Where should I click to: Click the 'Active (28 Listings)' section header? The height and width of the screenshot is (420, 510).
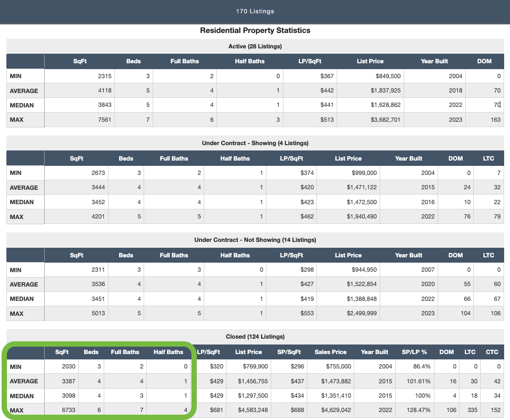coord(255,46)
